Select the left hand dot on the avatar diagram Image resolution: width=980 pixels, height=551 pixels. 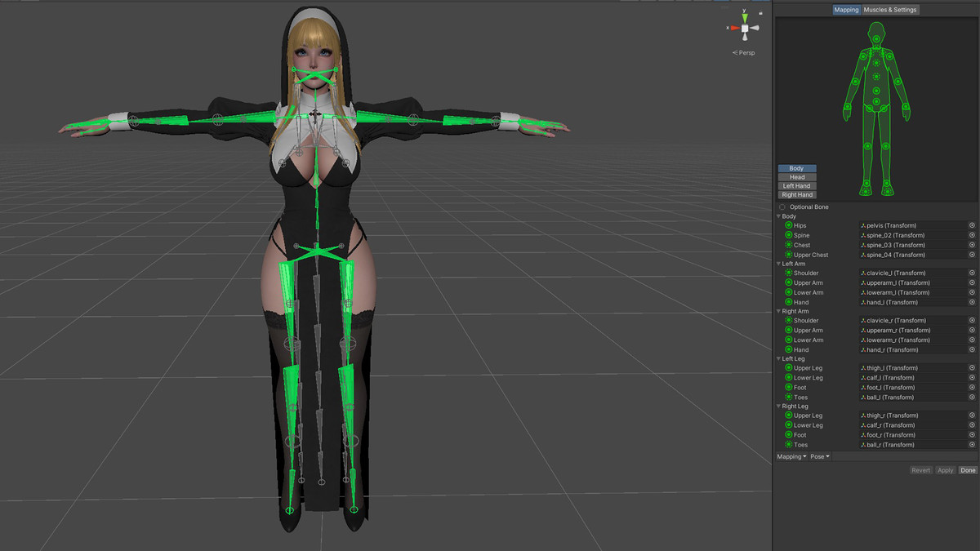904,106
